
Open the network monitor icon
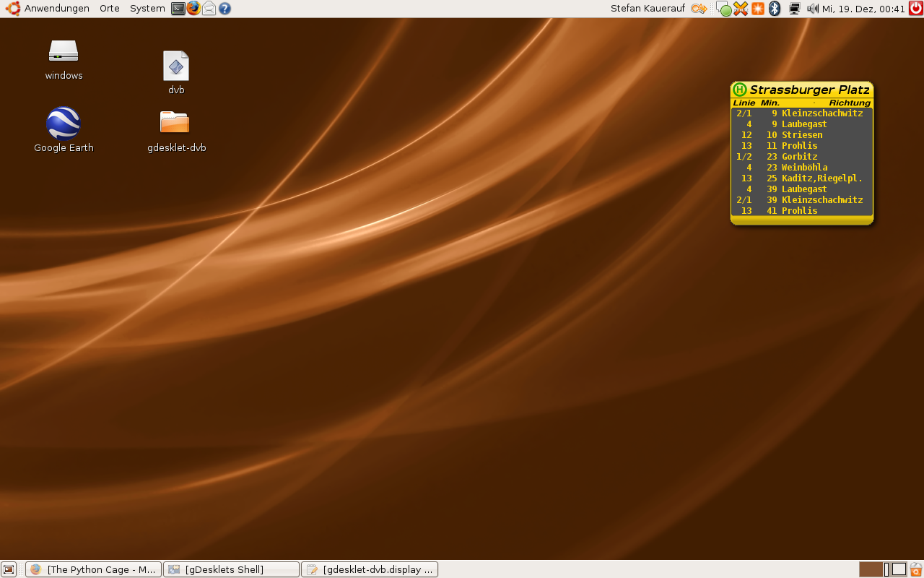(x=795, y=9)
